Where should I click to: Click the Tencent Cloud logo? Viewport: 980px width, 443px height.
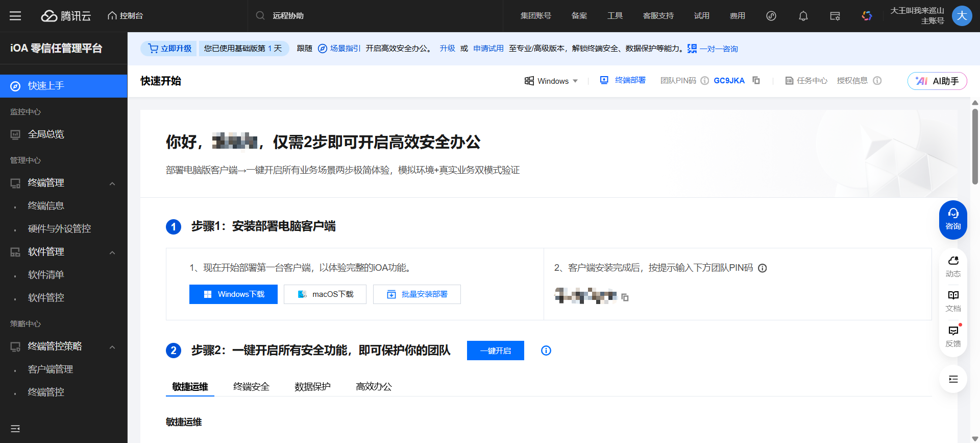[66, 16]
